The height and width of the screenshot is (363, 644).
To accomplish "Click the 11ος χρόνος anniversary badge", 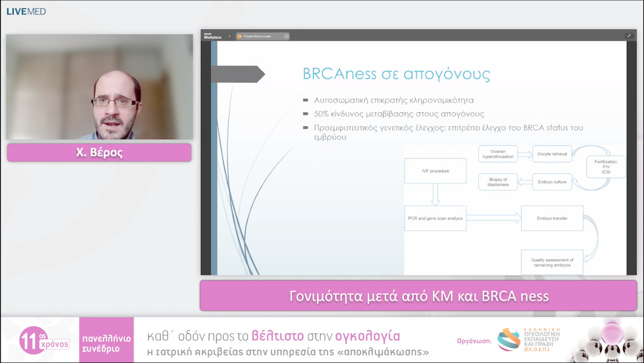I will click(x=44, y=340).
